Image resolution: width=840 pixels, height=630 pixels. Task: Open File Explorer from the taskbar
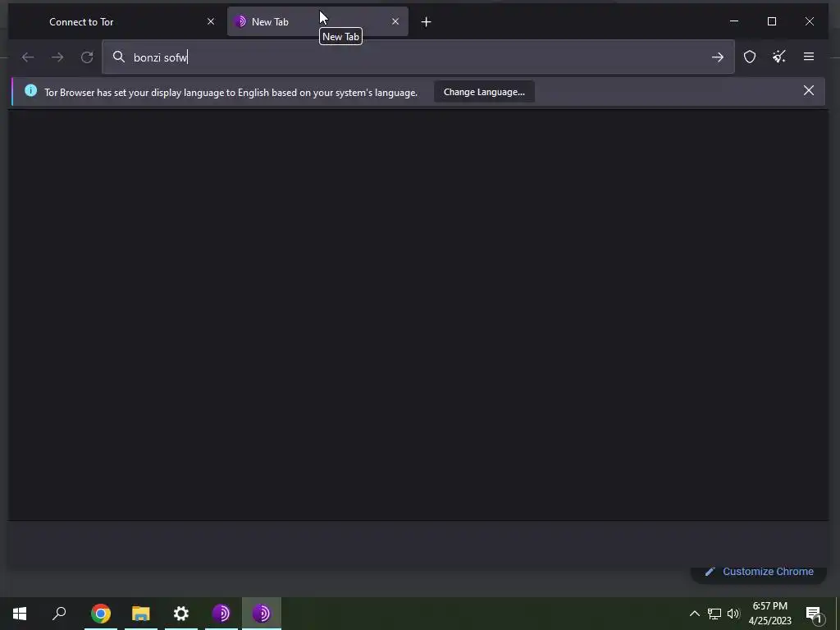(141, 614)
